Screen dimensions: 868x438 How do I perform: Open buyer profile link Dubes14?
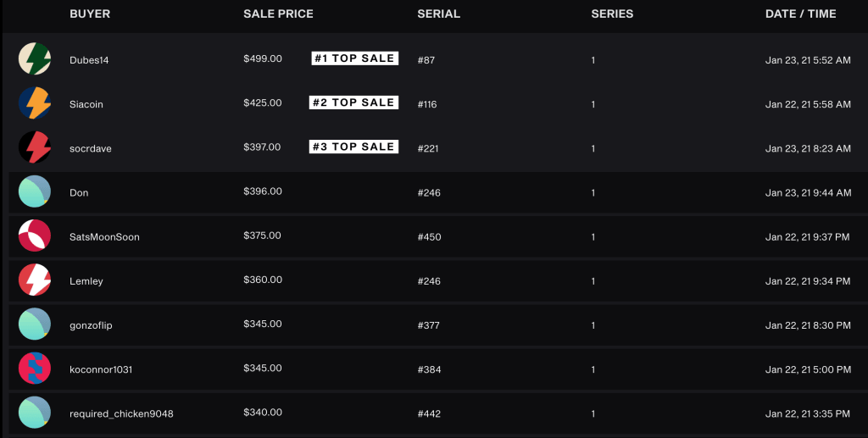(x=90, y=60)
